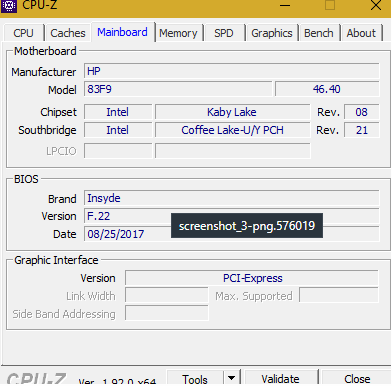Click the first empty LPCIO field
The width and height of the screenshot is (392, 386).
(x=118, y=151)
